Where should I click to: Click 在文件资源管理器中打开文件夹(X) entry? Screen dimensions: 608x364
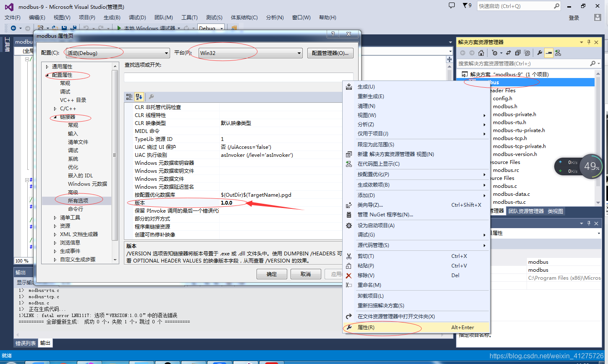(416, 317)
